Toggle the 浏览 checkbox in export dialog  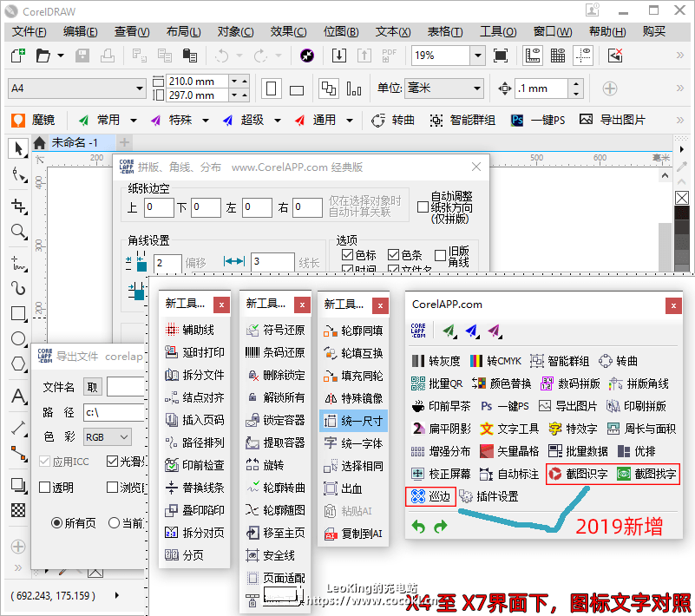(x=112, y=488)
